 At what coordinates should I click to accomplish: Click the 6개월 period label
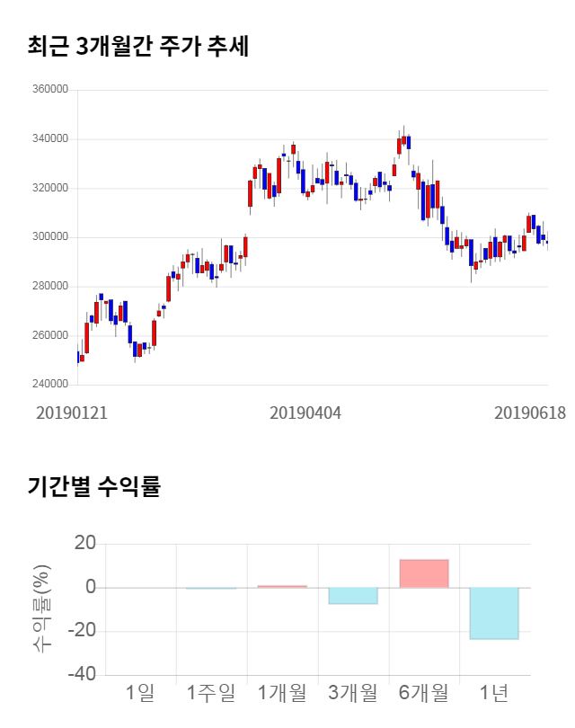(x=424, y=693)
